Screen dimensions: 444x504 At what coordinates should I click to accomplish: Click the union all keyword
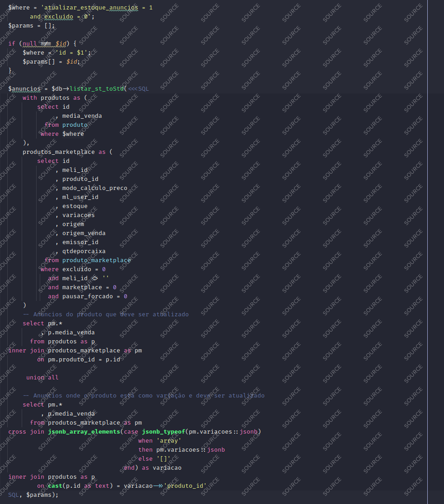(x=42, y=378)
